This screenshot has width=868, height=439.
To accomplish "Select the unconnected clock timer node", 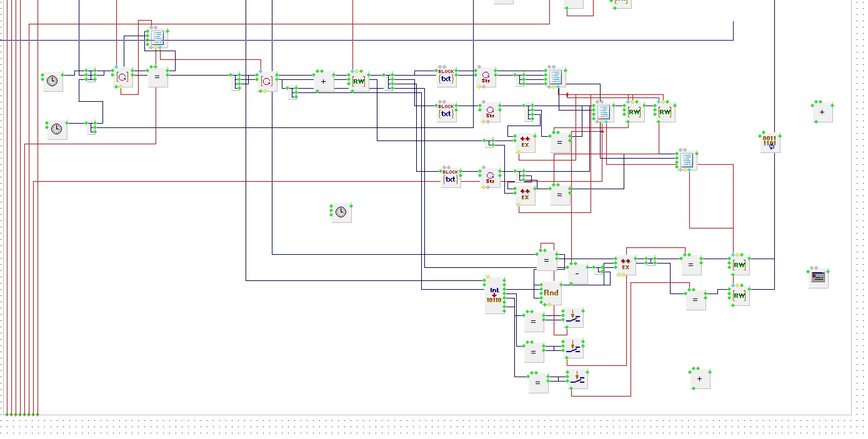I will click(x=341, y=212).
